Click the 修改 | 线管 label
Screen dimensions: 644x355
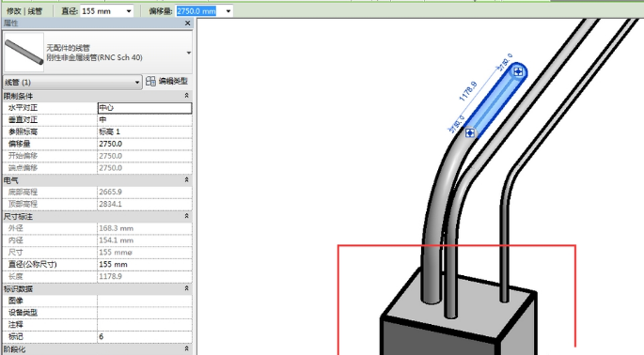point(24,11)
